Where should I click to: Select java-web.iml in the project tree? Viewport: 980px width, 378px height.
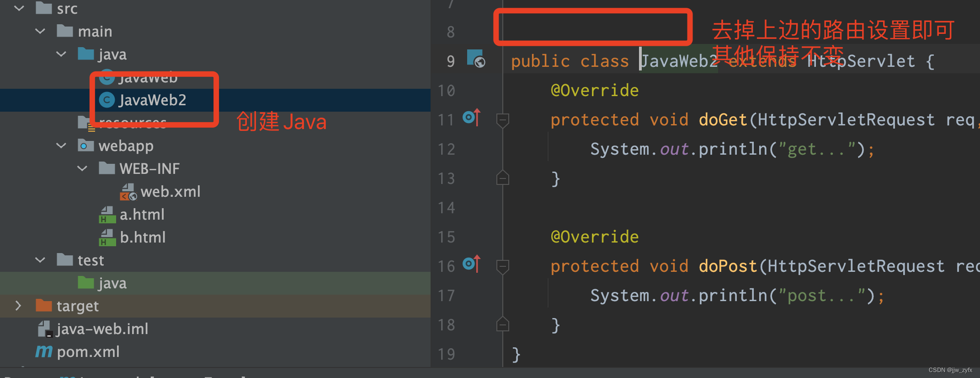pyautogui.click(x=102, y=329)
